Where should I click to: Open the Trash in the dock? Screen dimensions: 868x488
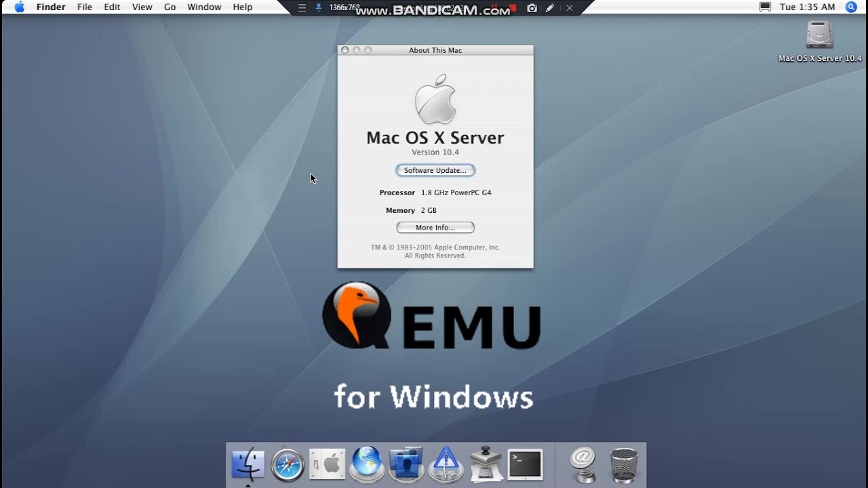click(x=623, y=465)
